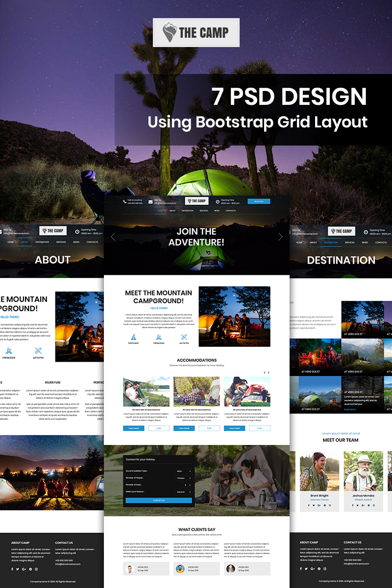Open the HOME menu item in center page
This screenshot has height=588, width=392.
click(160, 211)
